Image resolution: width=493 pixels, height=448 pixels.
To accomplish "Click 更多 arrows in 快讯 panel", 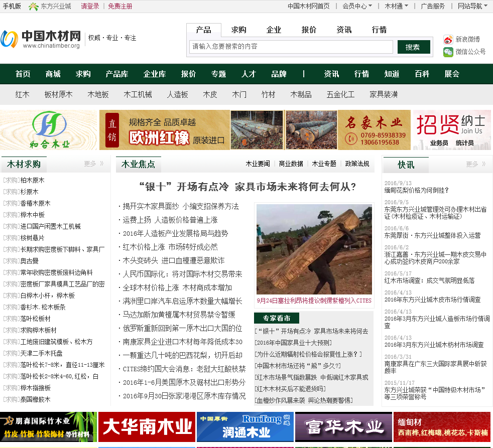I will (476, 164).
